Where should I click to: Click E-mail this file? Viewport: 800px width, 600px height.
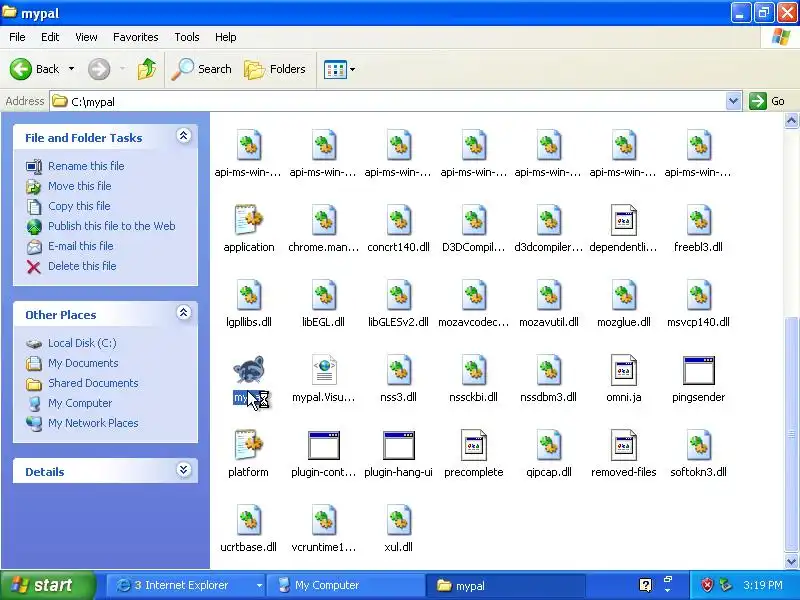click(81, 245)
